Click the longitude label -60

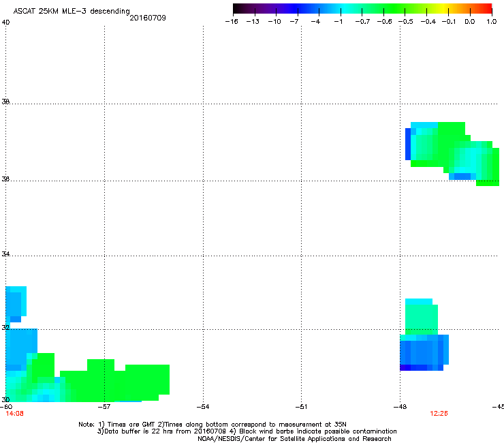(x=5, y=407)
